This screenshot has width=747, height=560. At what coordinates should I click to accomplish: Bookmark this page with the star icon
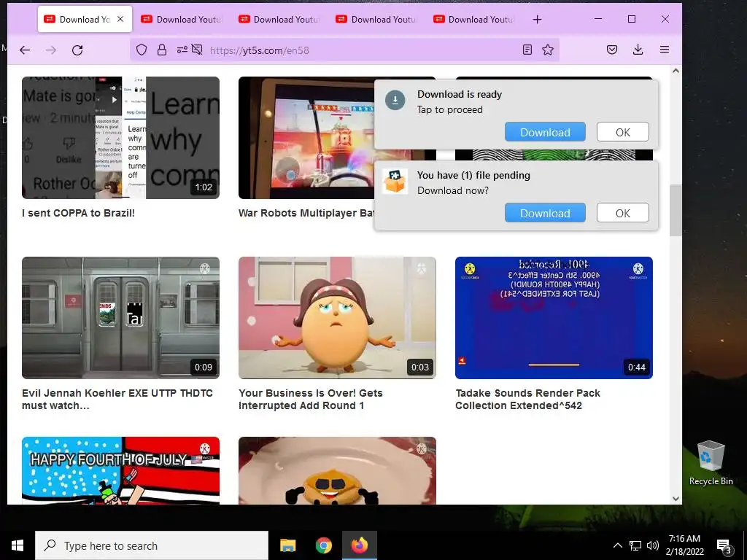[548, 50]
